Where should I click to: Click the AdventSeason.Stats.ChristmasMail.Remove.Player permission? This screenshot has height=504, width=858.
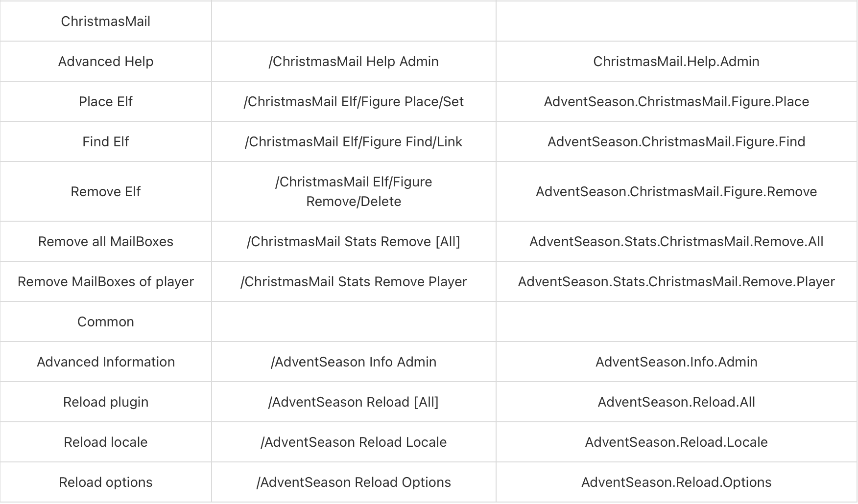pos(676,282)
